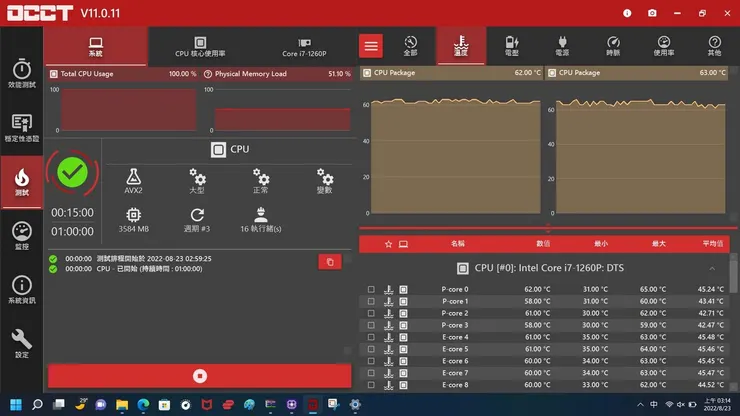Viewport: 740px width, 416px height.
Task: Tick the checkbox for P-core 0
Action: point(371,289)
